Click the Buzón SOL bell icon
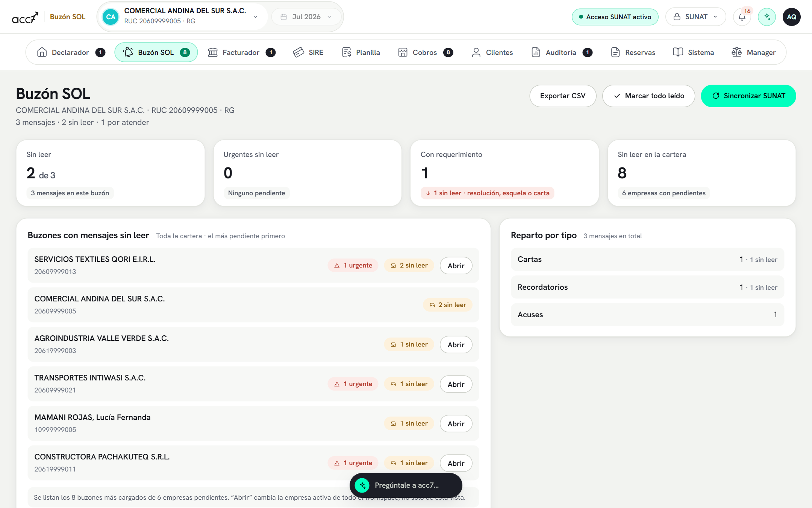 coord(128,52)
